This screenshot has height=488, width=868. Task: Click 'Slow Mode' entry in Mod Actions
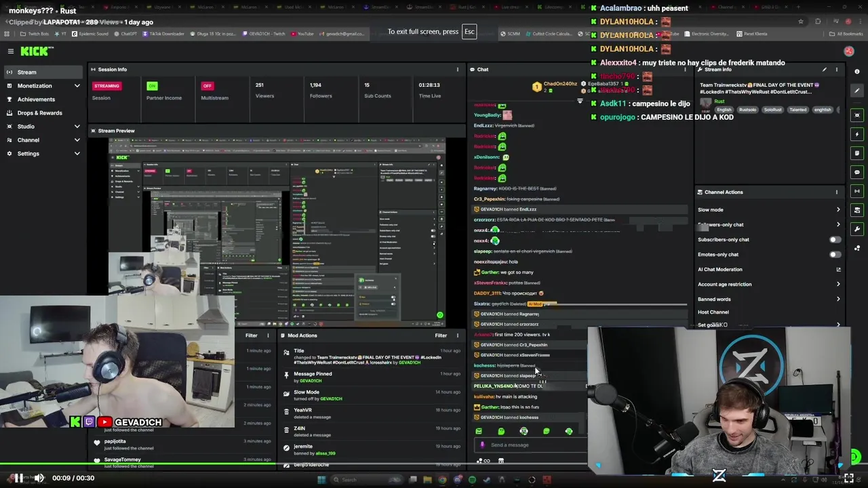click(307, 392)
